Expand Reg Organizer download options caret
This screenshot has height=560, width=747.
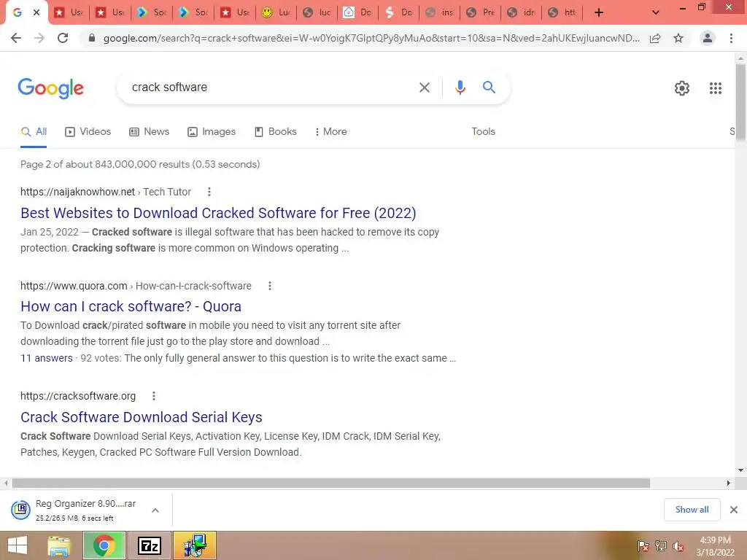click(155, 510)
